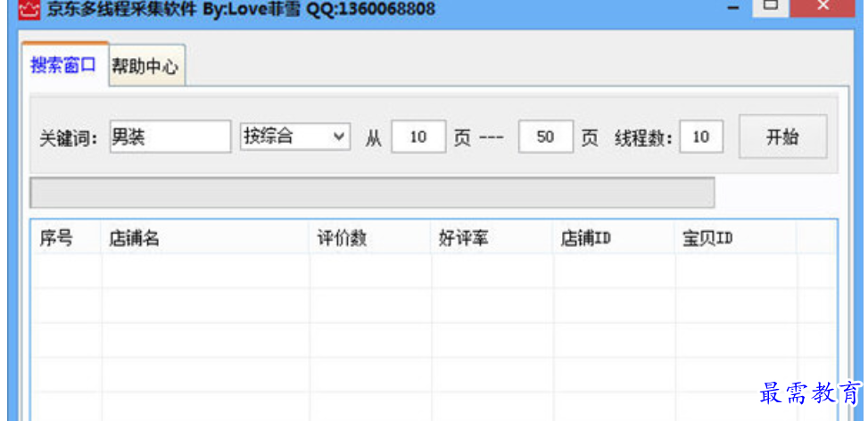Open the 帮助中心 tab
This screenshot has width=868, height=421.
[x=146, y=66]
